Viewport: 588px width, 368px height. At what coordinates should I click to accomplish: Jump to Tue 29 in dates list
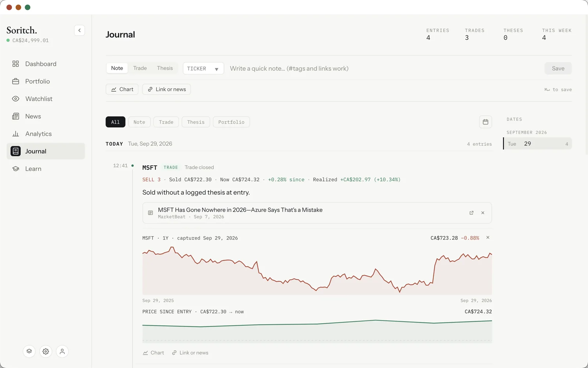pos(538,144)
